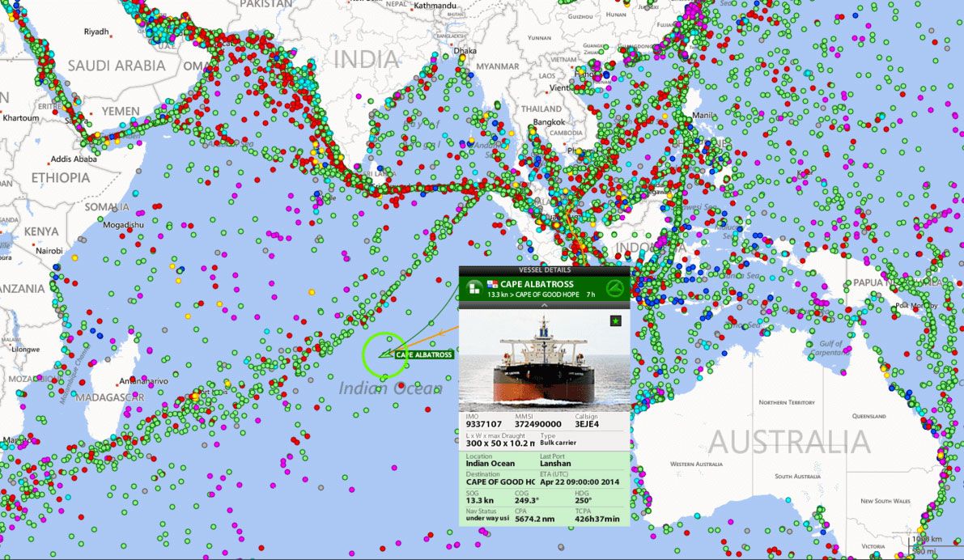Toggle the green star favorite on ship photo
Viewport: 964px width, 560px height.
[x=616, y=321]
